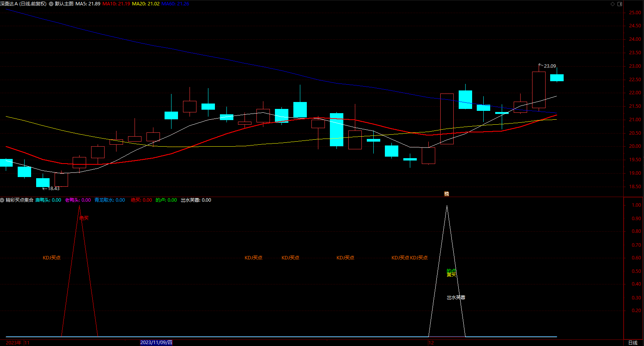Viewport: 644px width, 346px height.
Task: Click the 2023年 year label on time axis
Action: click(x=13, y=343)
